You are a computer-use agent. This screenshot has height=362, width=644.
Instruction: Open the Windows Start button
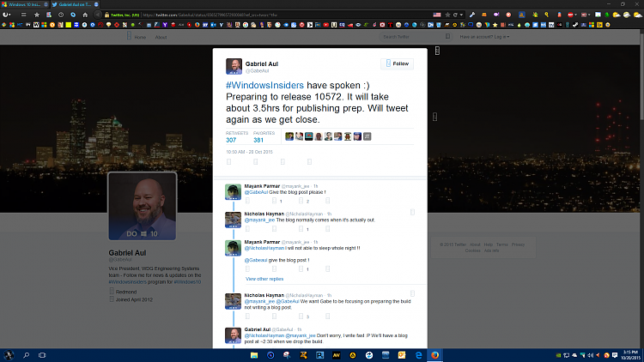click(9, 355)
